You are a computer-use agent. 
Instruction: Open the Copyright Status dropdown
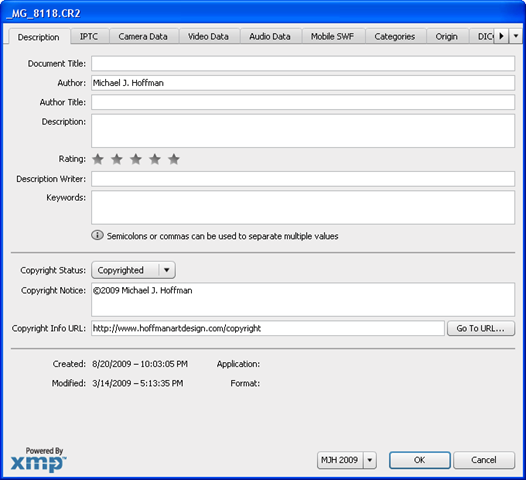[133, 270]
